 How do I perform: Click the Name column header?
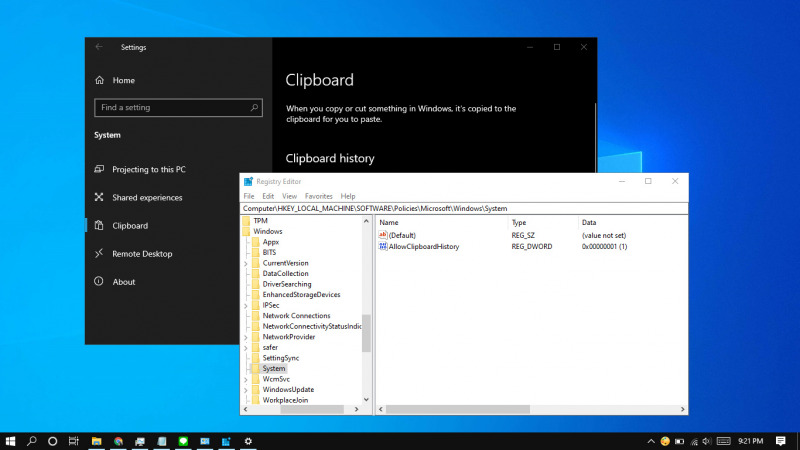(x=389, y=222)
